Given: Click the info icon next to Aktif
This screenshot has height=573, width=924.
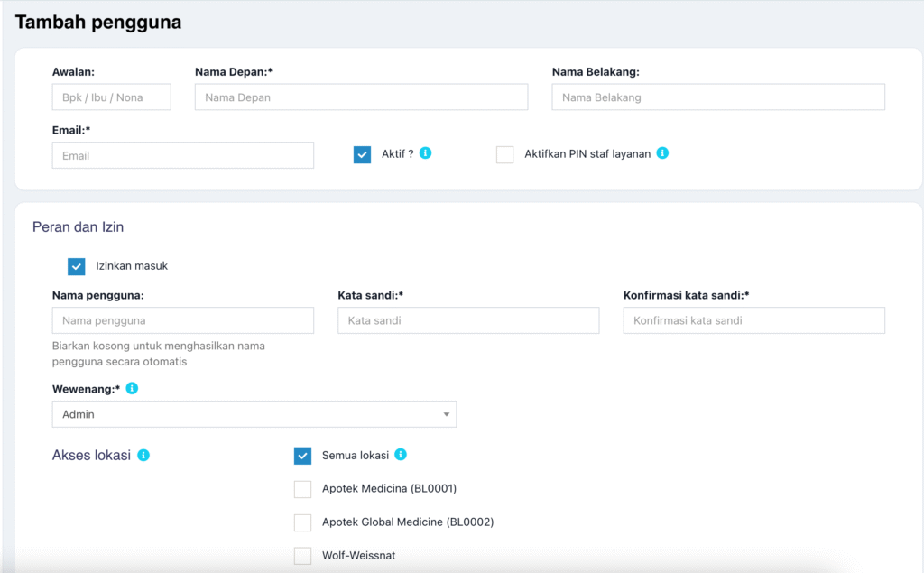Looking at the screenshot, I should tap(426, 153).
